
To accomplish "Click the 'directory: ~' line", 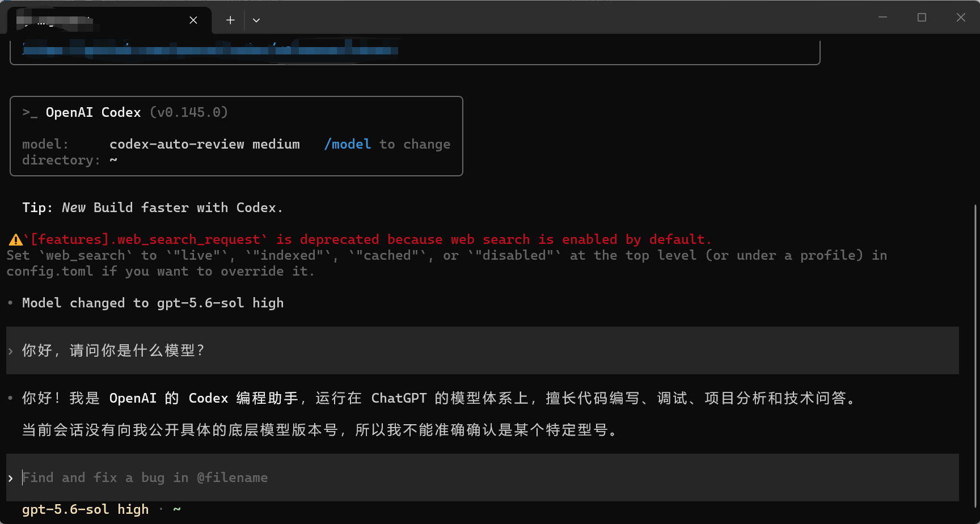I will pyautogui.click(x=70, y=160).
